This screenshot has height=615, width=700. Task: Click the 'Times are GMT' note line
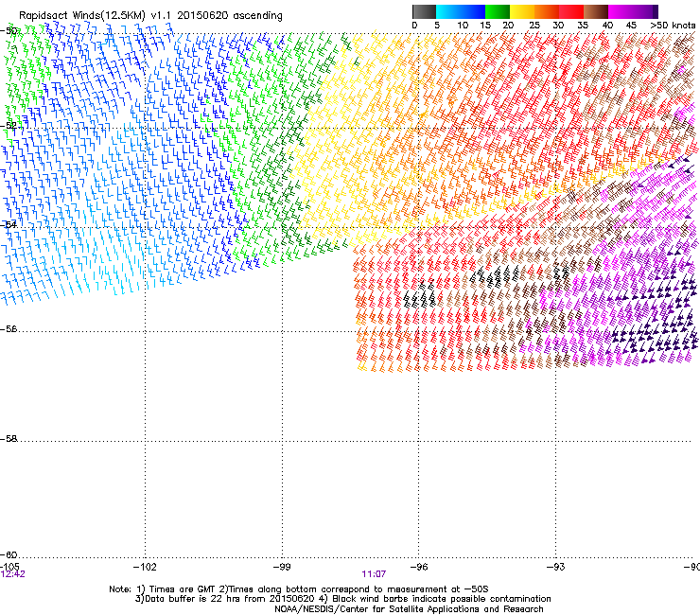click(299, 589)
